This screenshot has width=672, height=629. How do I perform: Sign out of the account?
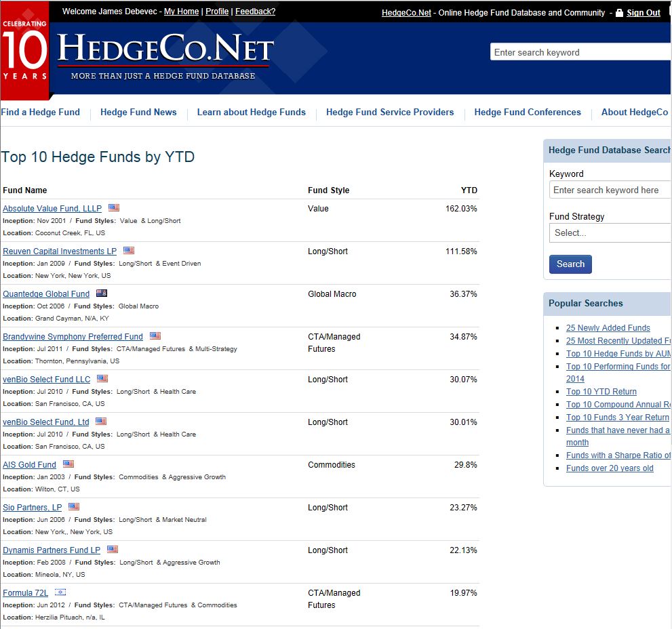coord(644,13)
